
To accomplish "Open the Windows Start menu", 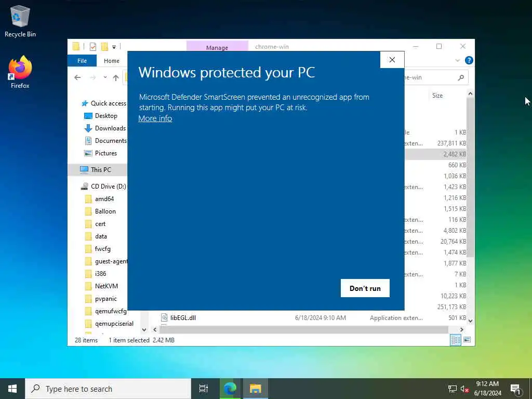I will click(x=12, y=389).
